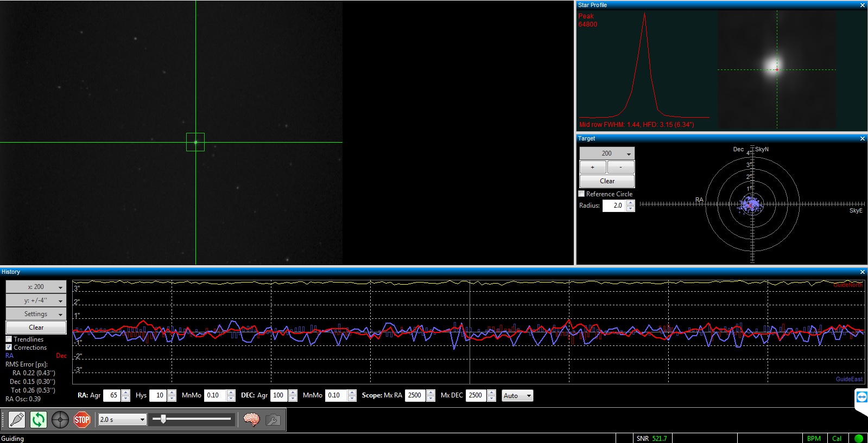This screenshot has width=868, height=443.
Task: Increase DEC Agr with up arrow
Action: [293, 393]
